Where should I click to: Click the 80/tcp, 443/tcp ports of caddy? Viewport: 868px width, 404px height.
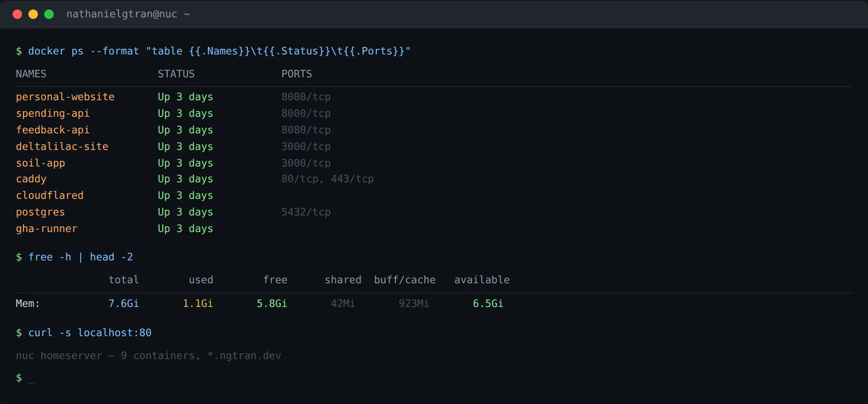coord(328,179)
